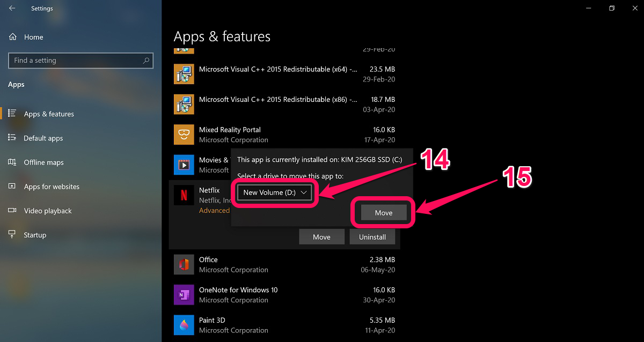Click the magnifier icon in the search box
Image resolution: width=644 pixels, height=342 pixels.
tap(146, 61)
